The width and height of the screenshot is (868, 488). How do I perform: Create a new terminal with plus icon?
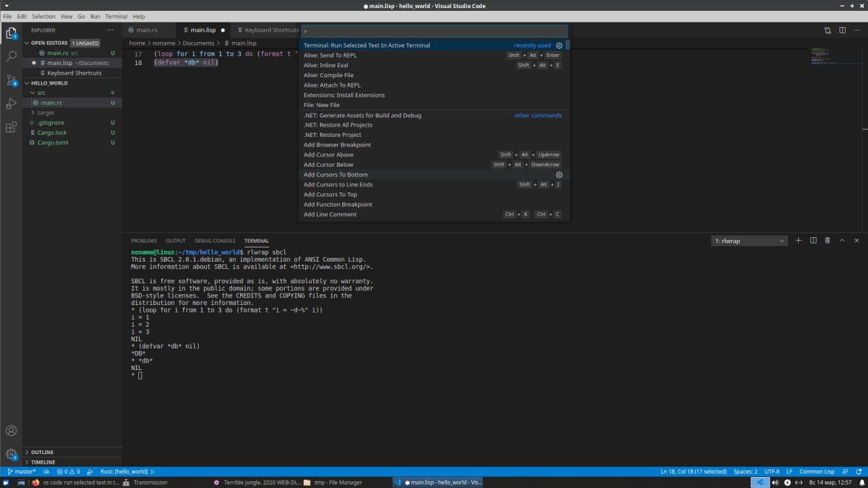coord(798,241)
